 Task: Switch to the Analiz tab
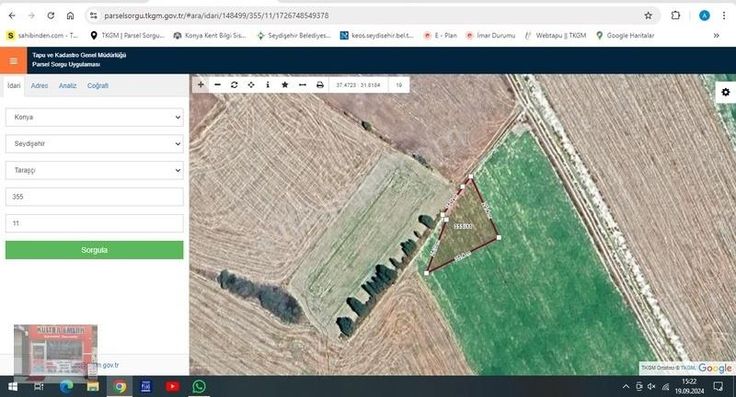(68, 85)
